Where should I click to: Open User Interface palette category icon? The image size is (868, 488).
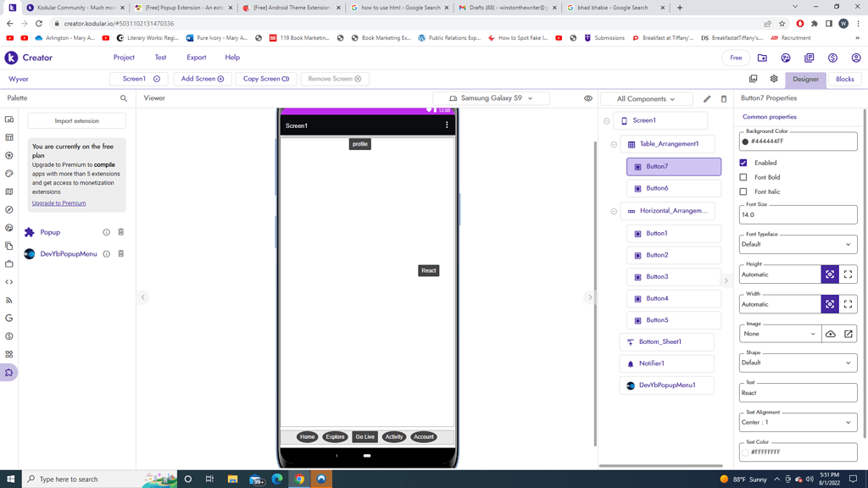pos(8,119)
